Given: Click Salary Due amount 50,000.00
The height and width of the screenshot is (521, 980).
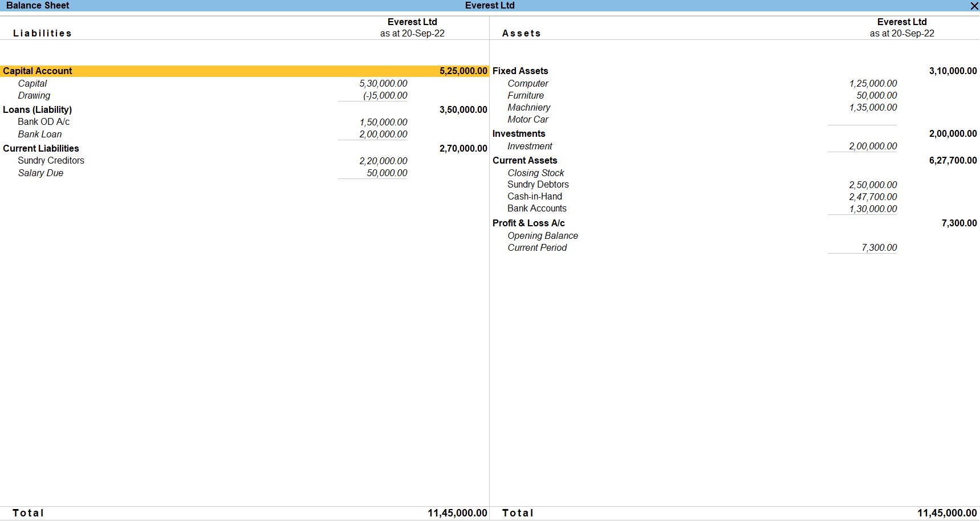Looking at the screenshot, I should coord(387,173).
